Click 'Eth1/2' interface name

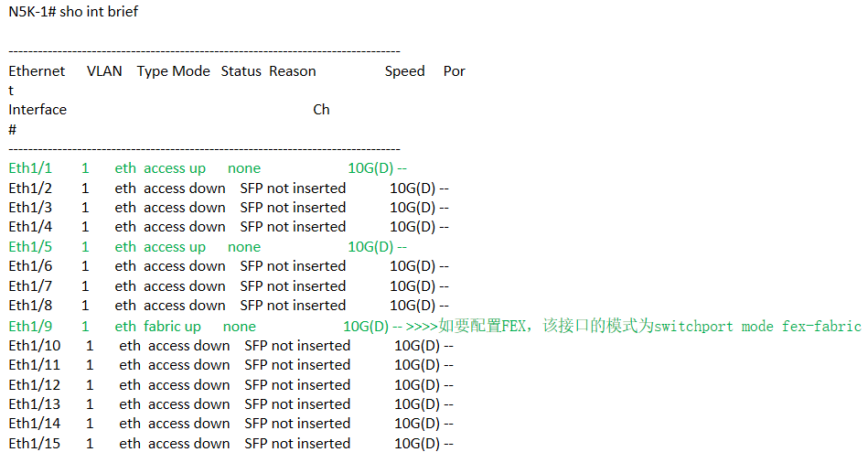[x=30, y=188]
